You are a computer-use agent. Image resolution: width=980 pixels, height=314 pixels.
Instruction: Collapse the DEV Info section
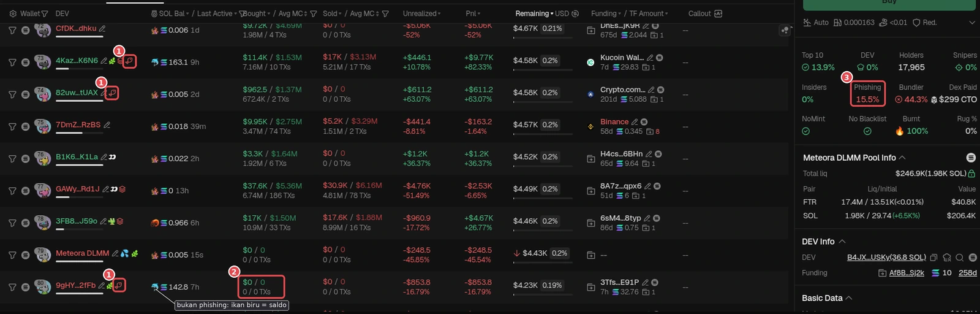click(842, 242)
